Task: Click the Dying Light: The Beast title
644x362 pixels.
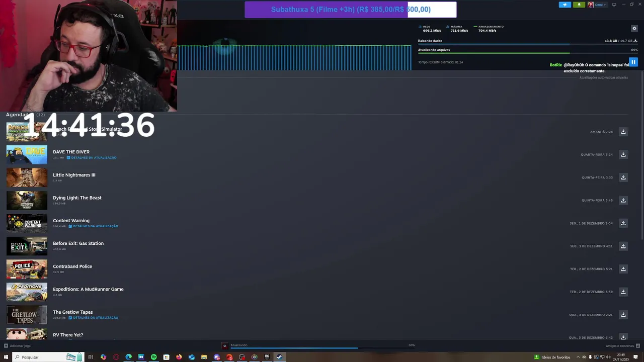Action: pyautogui.click(x=77, y=198)
